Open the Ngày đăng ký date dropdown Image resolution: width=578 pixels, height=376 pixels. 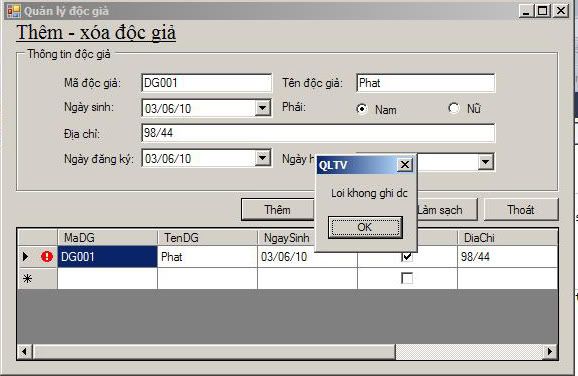tap(262, 158)
